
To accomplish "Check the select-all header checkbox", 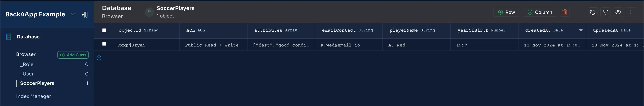I will coord(104,30).
